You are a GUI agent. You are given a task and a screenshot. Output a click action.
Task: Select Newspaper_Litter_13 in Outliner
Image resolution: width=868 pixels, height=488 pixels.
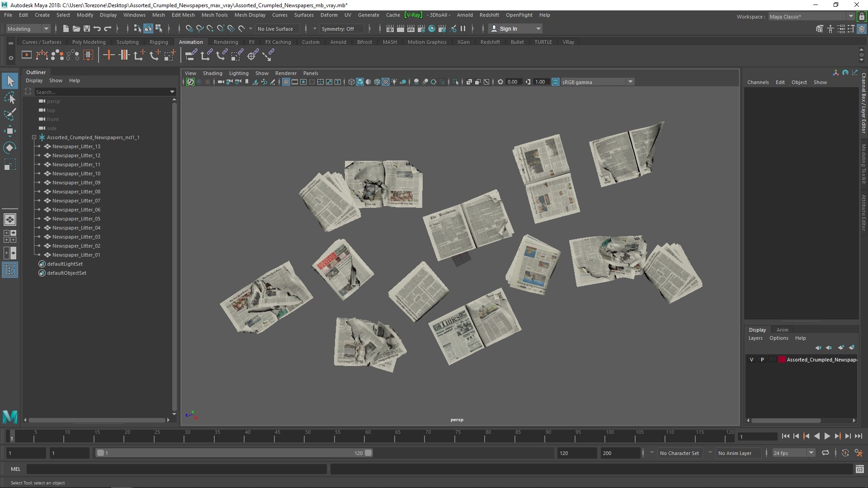tap(76, 146)
